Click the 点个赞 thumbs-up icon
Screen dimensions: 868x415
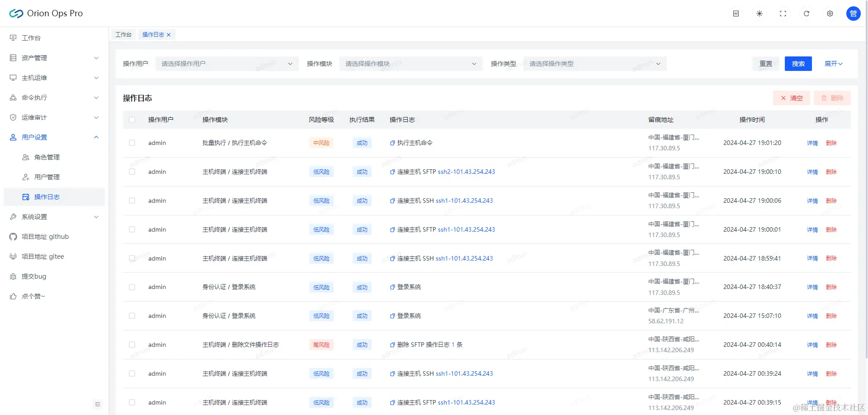coord(13,296)
